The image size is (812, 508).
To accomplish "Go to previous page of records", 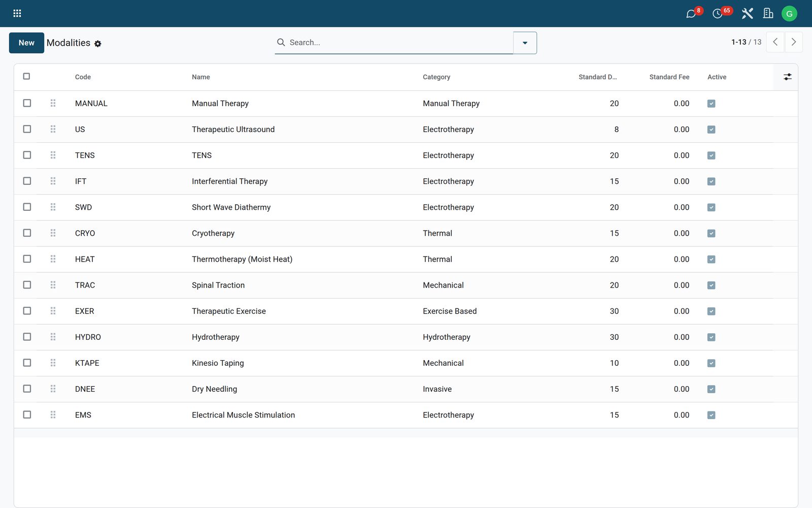I will point(775,42).
